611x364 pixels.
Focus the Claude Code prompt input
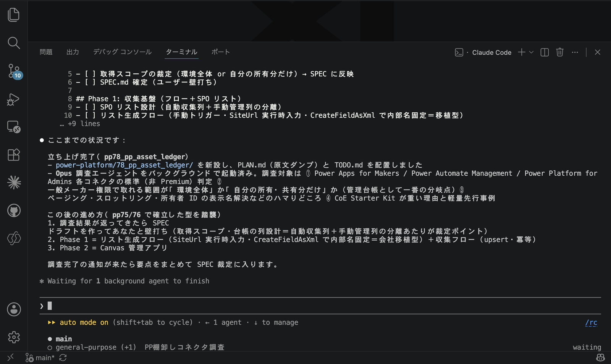320,306
